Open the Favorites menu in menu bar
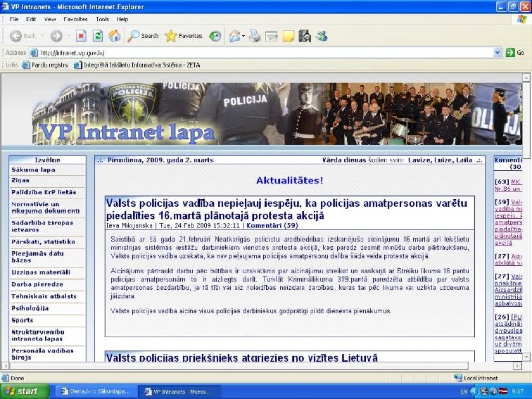 coord(75,19)
